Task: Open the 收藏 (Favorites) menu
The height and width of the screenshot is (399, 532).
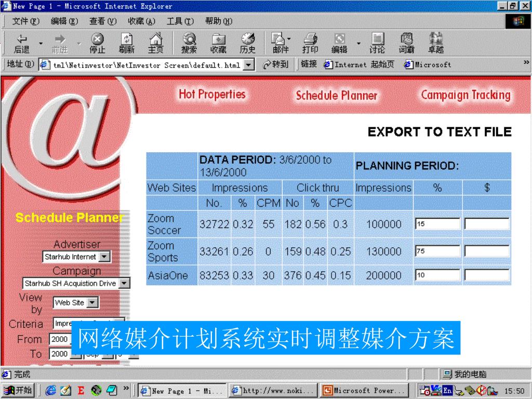Action: [141, 21]
